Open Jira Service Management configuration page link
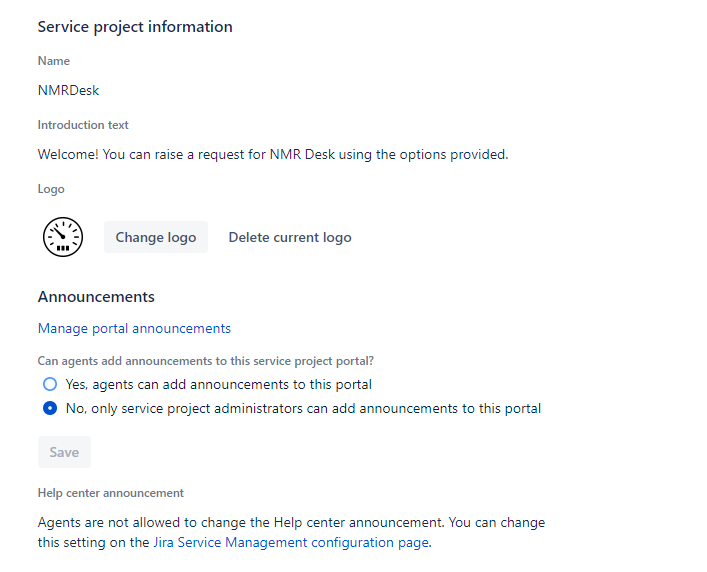 (x=291, y=542)
